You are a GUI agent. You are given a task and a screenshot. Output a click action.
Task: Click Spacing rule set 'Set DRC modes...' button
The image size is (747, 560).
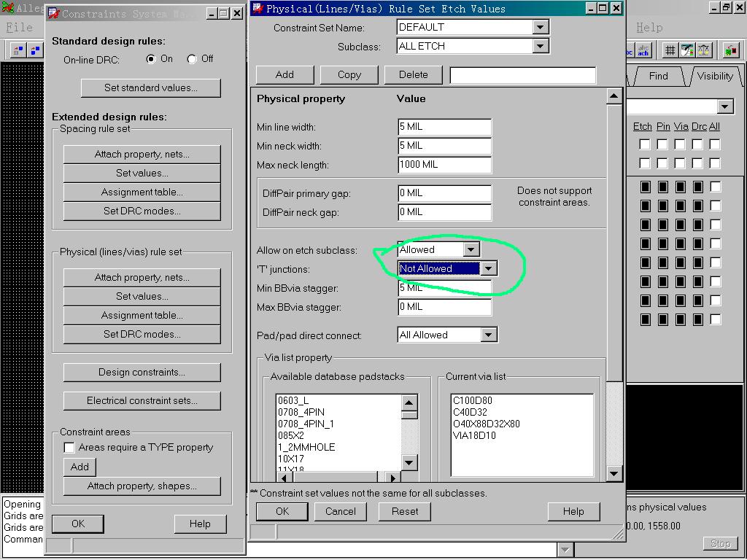point(142,211)
